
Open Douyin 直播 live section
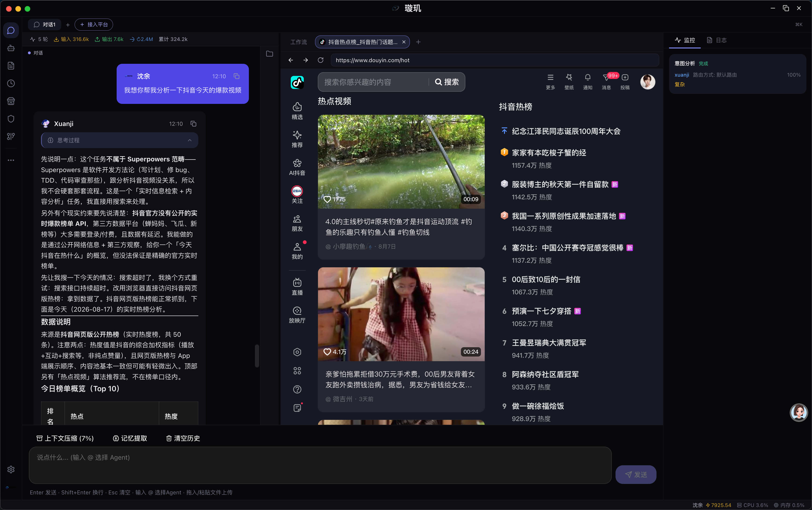[297, 286]
